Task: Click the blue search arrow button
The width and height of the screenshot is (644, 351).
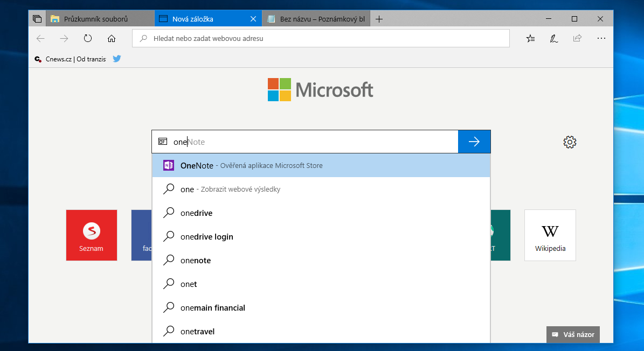Action: pos(474,142)
